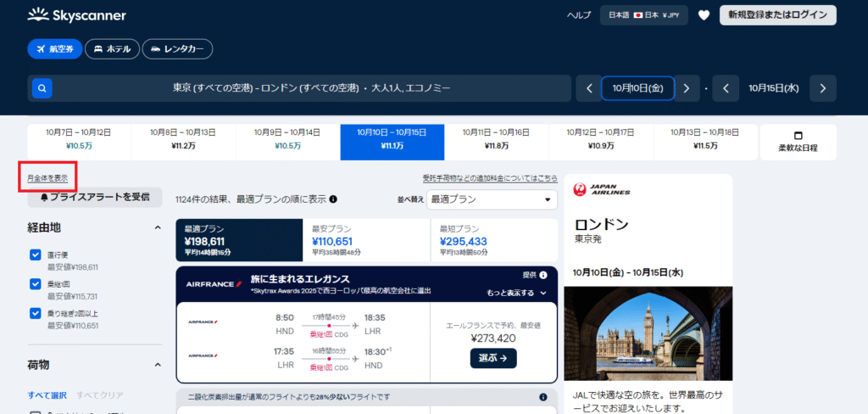This screenshot has height=414, width=868.
Task: Collapse the 経由地 filter section
Action: [157, 227]
